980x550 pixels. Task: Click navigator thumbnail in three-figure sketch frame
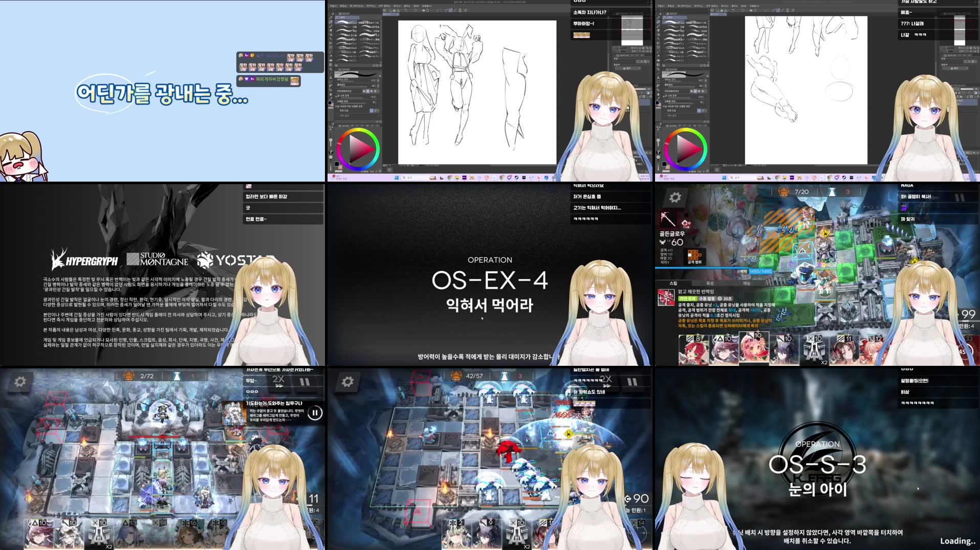coord(631,31)
